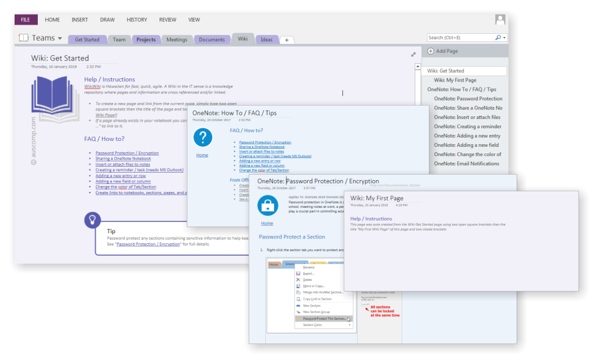Select OneNote: Password Protection page in list

coord(468,98)
